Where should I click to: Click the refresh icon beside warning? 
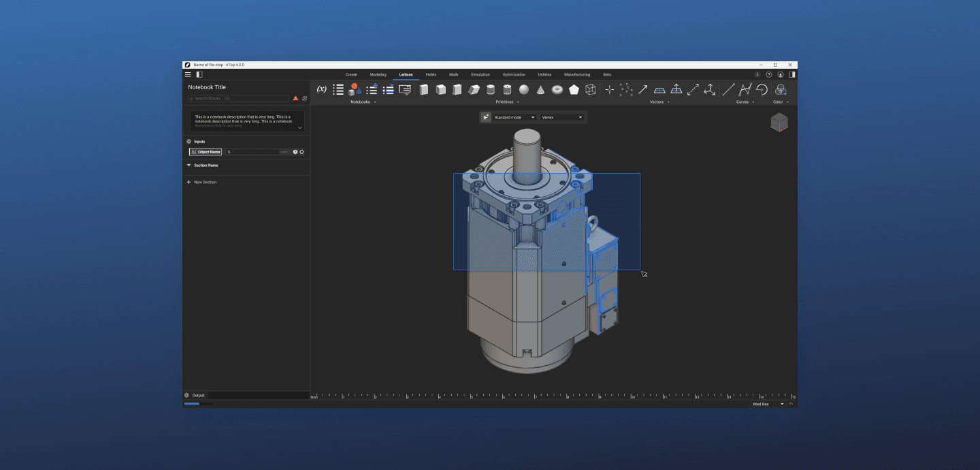click(305, 98)
